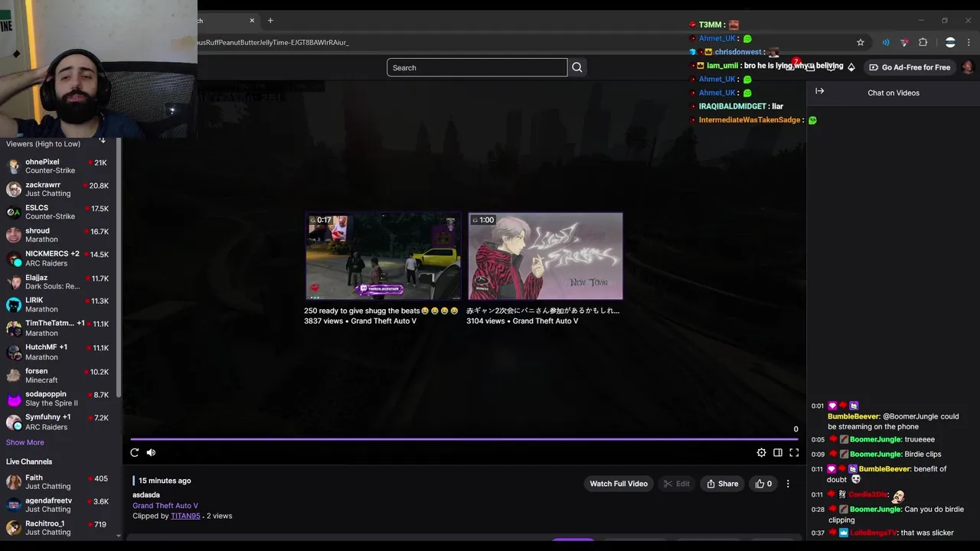Close the current browser tab

252,21
